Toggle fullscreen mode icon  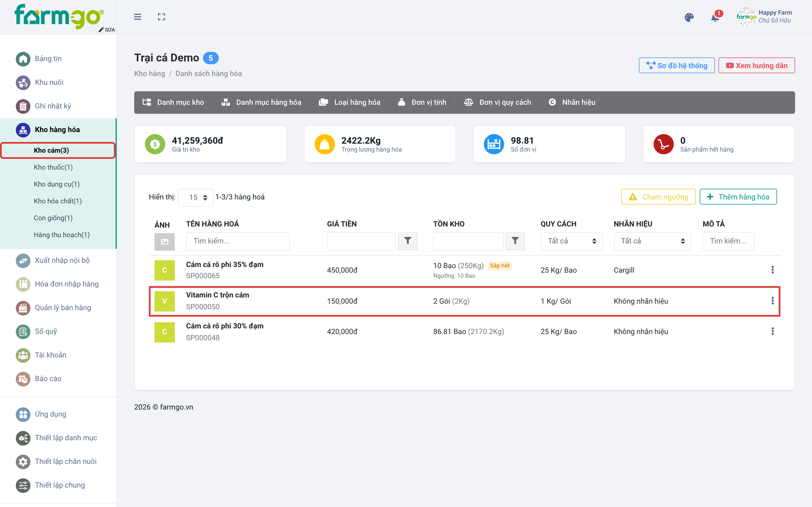coord(161,17)
